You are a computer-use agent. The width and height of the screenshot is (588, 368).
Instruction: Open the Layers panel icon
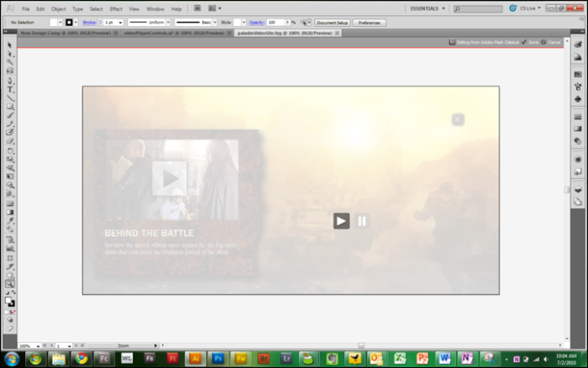point(578,189)
